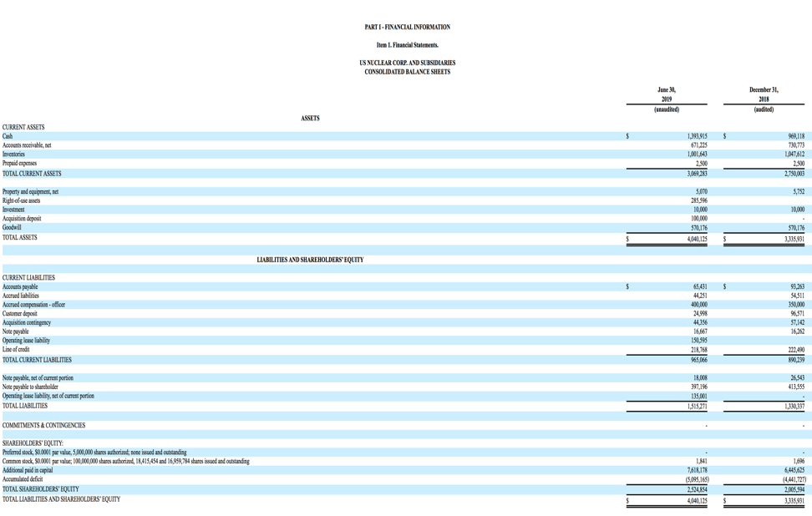Select the 'Inventories' row label
Image resolution: width=812 pixels, height=516 pixels.
pyautogui.click(x=14, y=154)
